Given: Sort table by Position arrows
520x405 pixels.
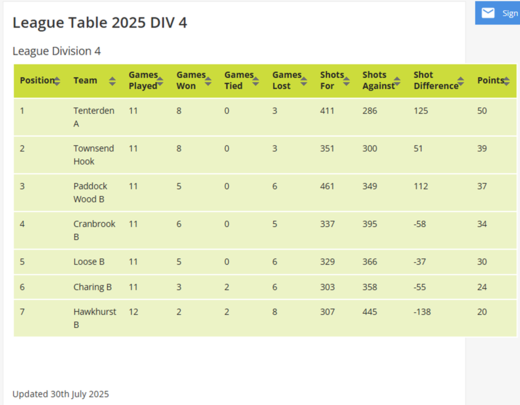Looking at the screenshot, I should (57, 81).
